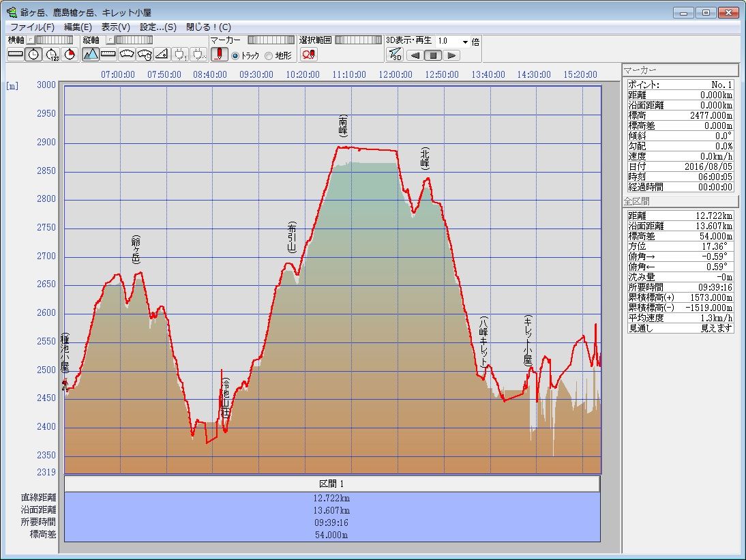
Task: Select the トラック radio button
Action: click(235, 56)
